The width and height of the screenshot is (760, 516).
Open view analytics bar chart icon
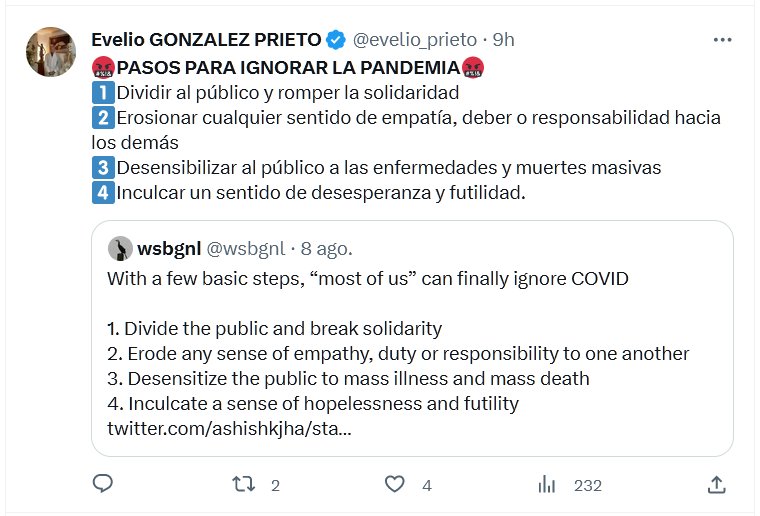(x=547, y=485)
